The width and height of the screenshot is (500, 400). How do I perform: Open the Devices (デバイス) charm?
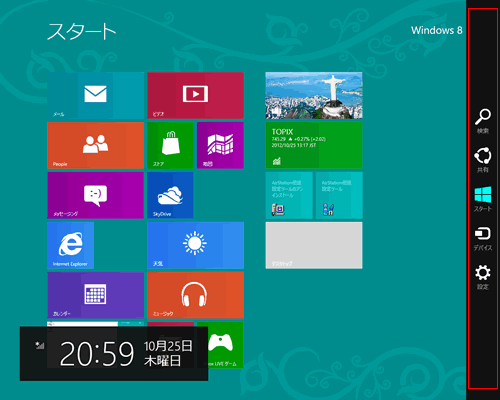(x=483, y=238)
